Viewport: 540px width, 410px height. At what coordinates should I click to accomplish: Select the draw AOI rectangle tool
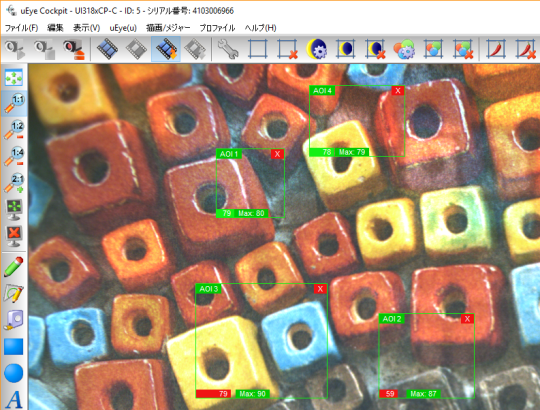[258, 49]
